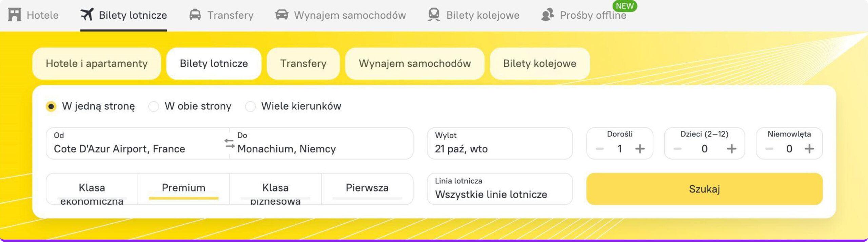The height and width of the screenshot is (242, 868).
Task: Add a child with the plus icon
Action: (731, 149)
